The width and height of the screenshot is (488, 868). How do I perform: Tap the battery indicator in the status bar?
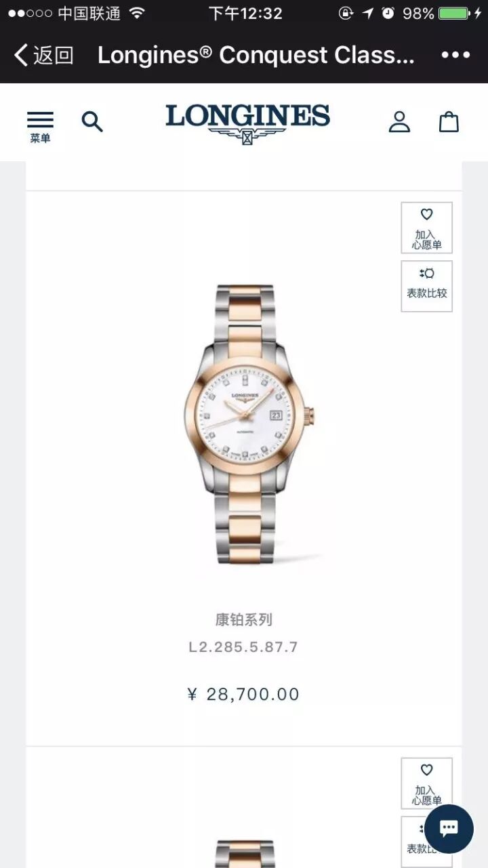tap(453, 14)
